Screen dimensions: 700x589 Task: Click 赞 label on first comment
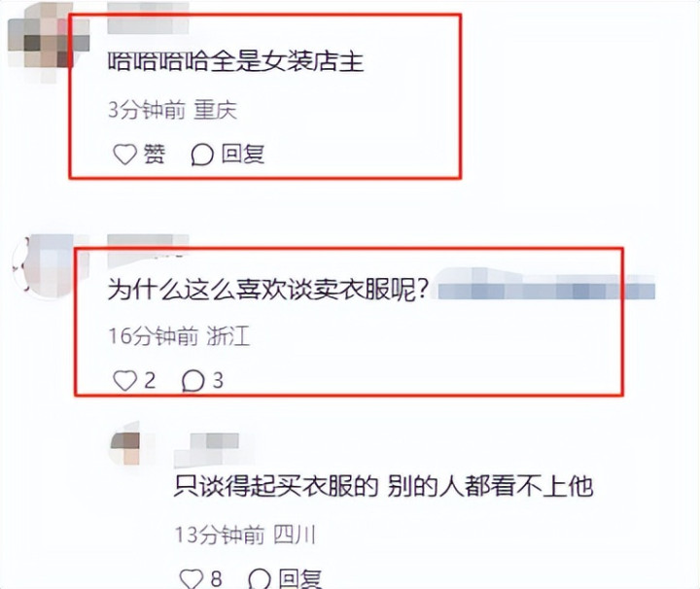[154, 155]
